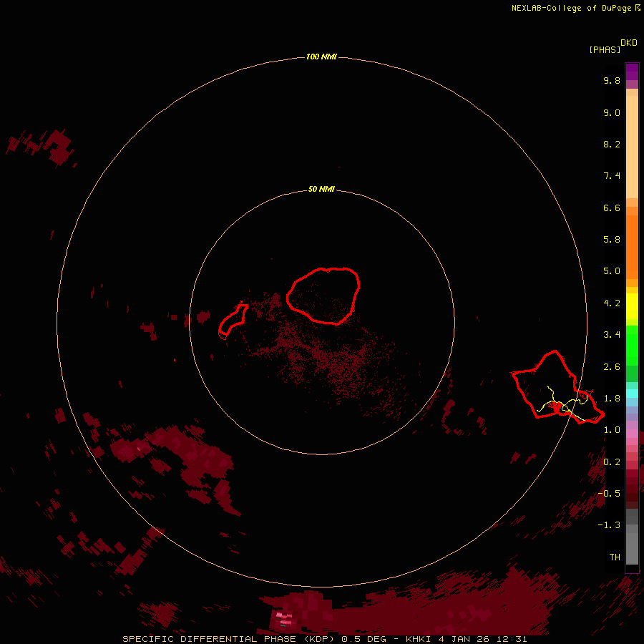Click the 12:31 timestamp

pos(512,639)
